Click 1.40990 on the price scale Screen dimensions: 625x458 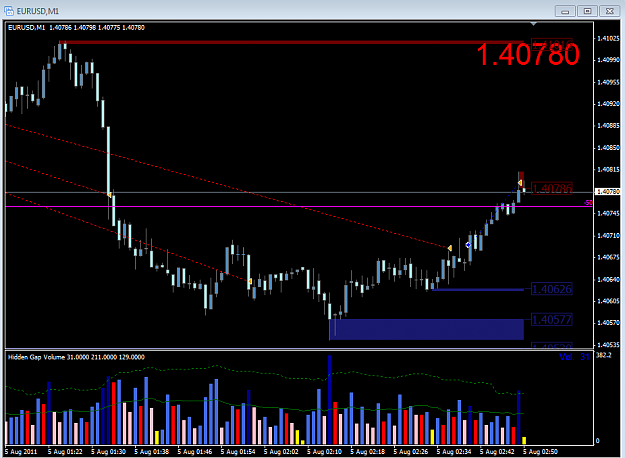tap(608, 60)
